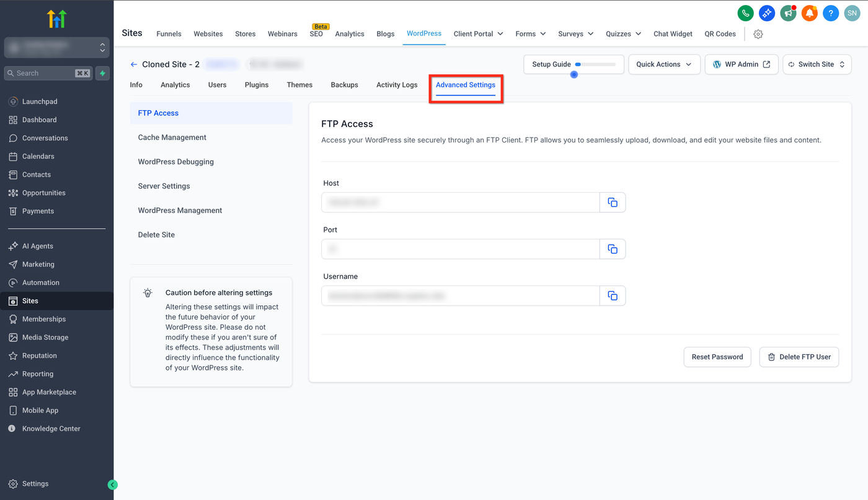Copy the Port value icon

coord(613,249)
